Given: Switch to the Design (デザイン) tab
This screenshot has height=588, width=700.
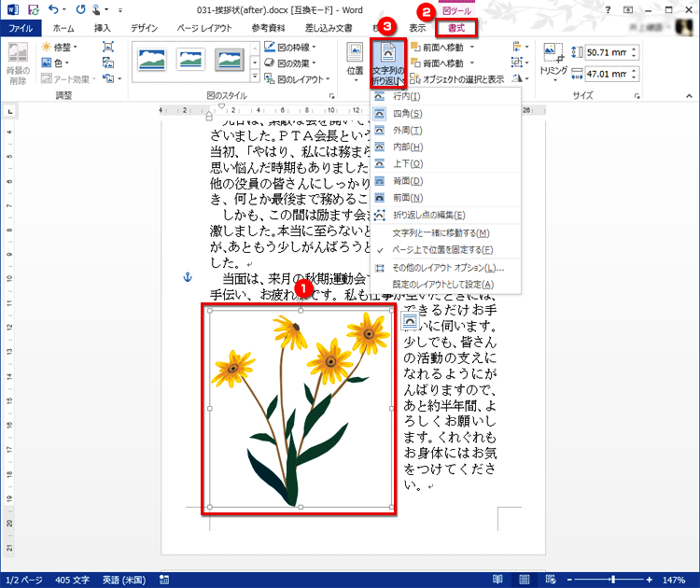Looking at the screenshot, I should point(144,28).
